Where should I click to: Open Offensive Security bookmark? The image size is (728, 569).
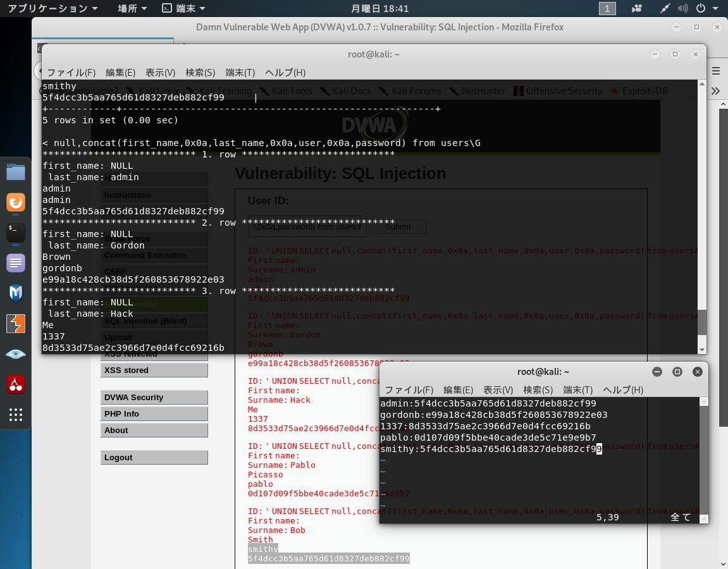558,91
